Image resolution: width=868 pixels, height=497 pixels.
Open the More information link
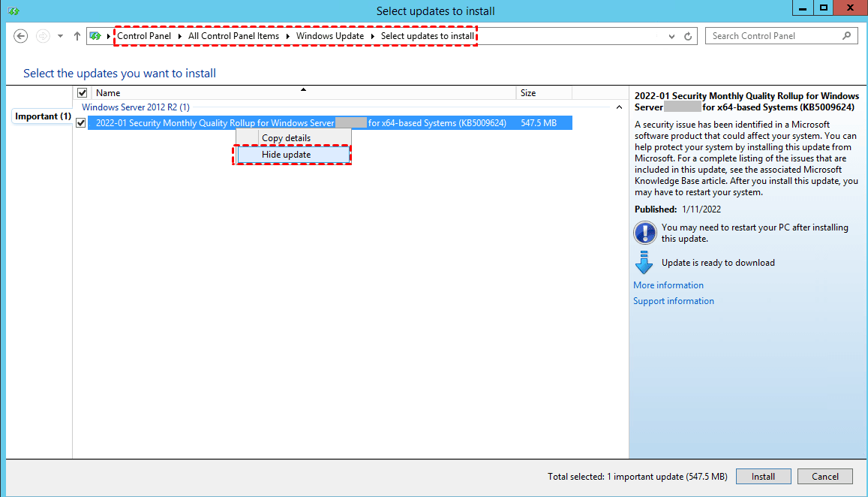668,285
